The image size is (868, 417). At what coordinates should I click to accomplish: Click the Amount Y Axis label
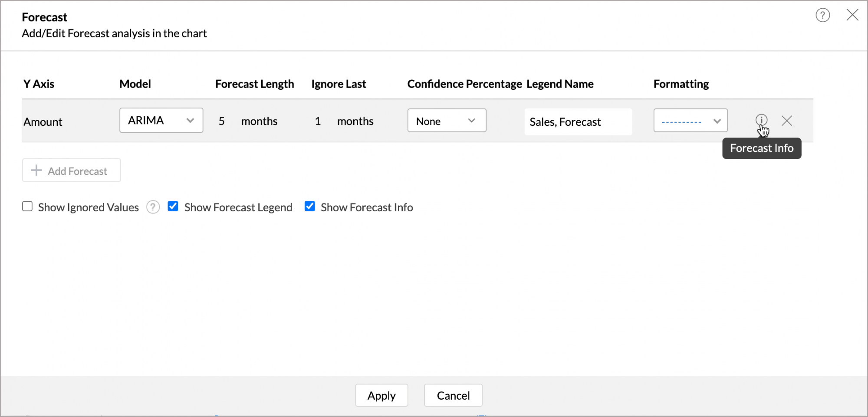click(43, 121)
